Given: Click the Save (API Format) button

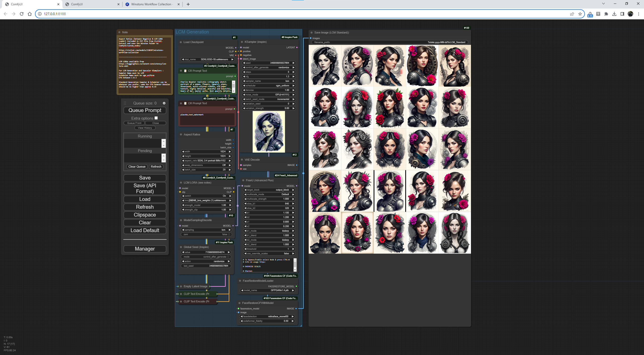Looking at the screenshot, I should tap(145, 188).
